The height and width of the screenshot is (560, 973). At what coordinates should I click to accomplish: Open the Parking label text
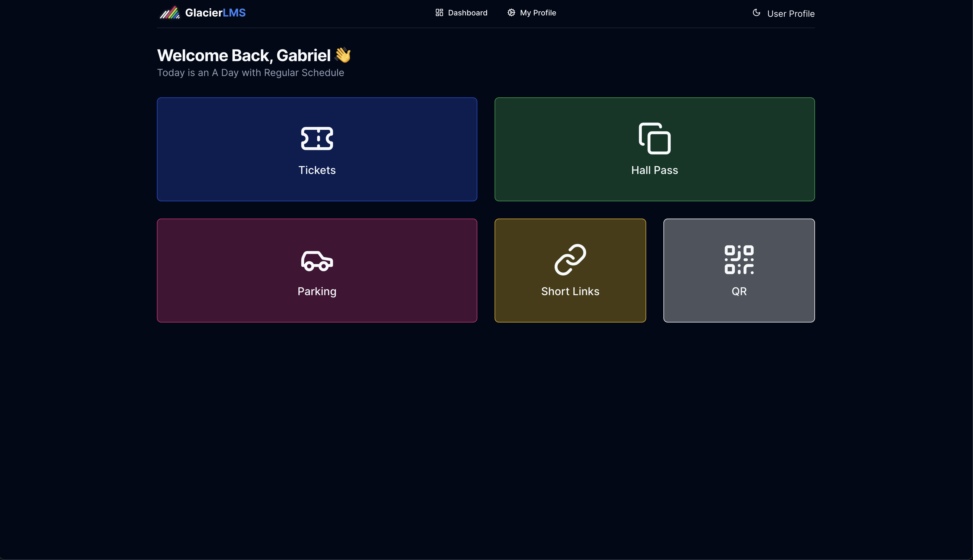click(317, 291)
